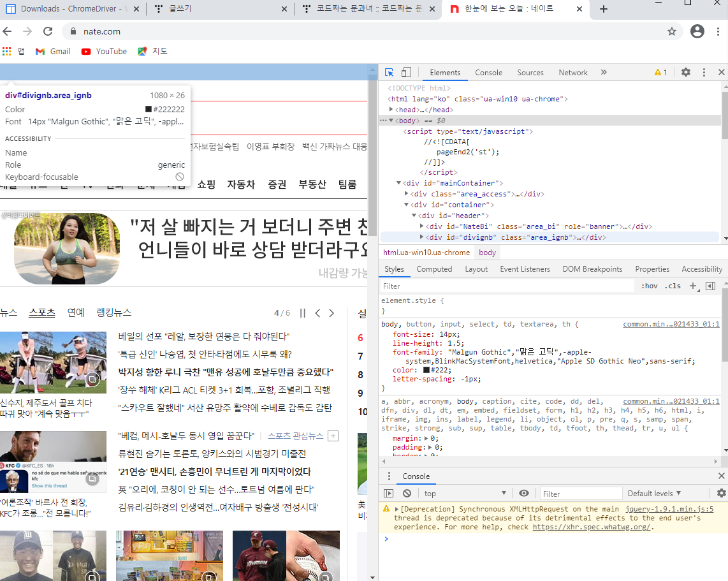Viewport: 728px width, 581px height.
Task: Click the Styles filter input
Action: tap(507, 286)
